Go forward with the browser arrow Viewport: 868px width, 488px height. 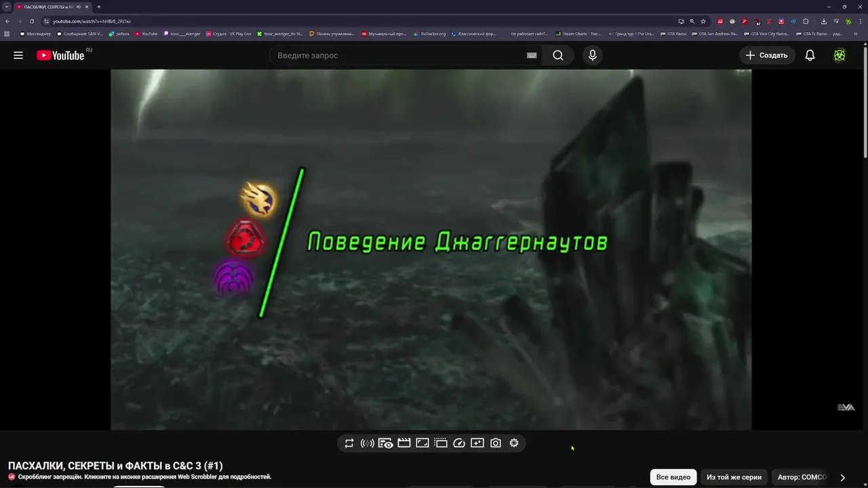click(20, 21)
